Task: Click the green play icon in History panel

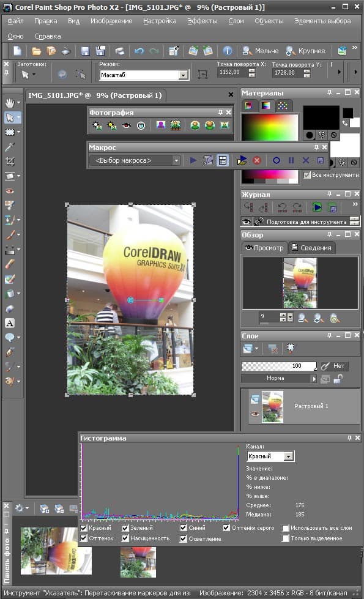Action: tap(317, 207)
